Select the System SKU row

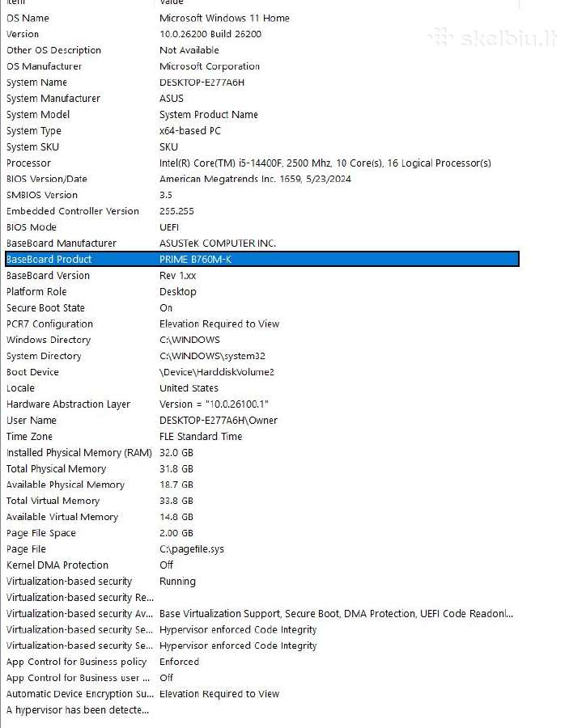click(x=262, y=146)
